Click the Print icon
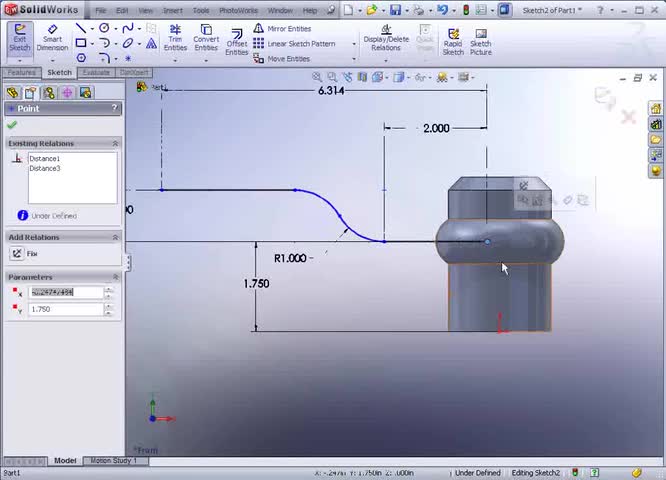 419,10
